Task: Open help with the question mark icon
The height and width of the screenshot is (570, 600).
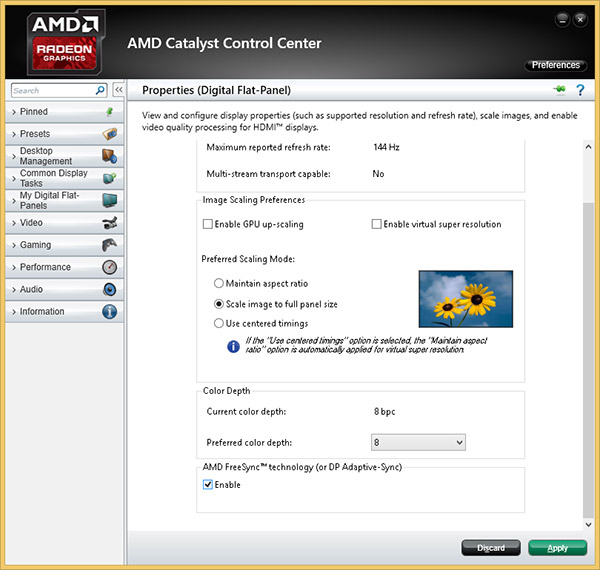Action: coord(580,90)
